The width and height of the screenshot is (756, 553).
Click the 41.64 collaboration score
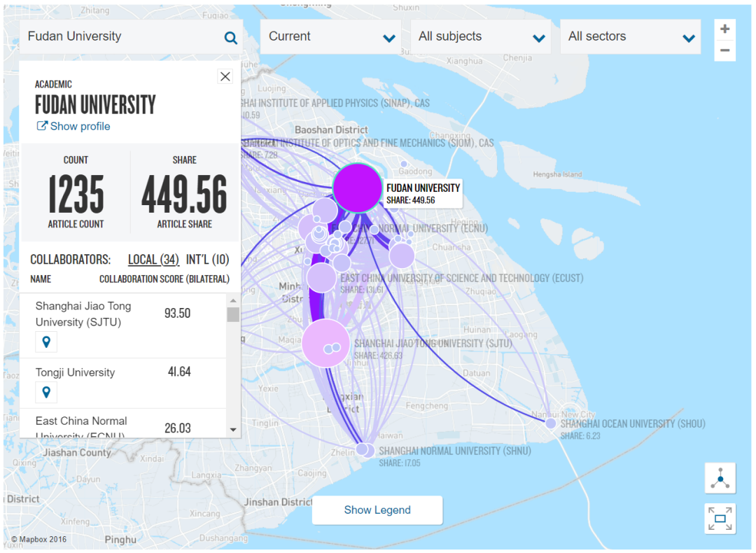coord(179,372)
